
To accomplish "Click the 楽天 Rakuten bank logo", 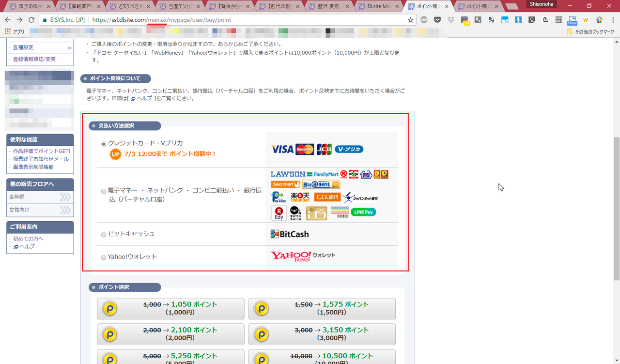I will tap(300, 197).
